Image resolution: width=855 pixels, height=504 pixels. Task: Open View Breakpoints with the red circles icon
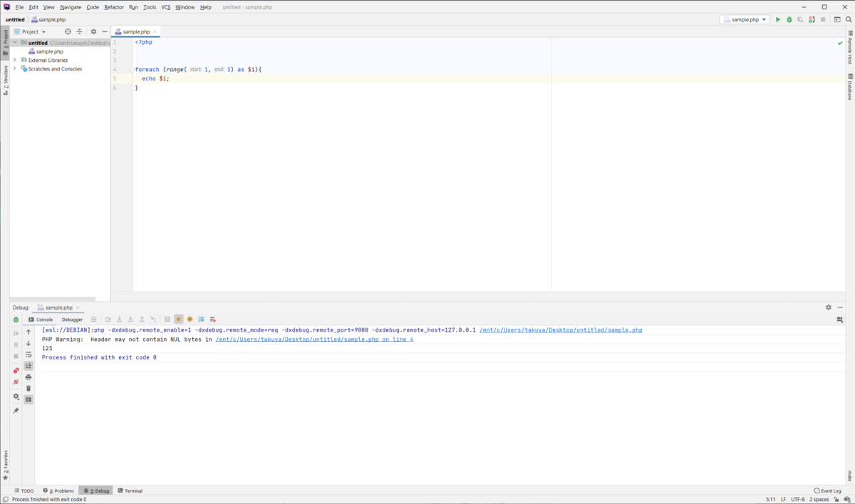(x=16, y=369)
